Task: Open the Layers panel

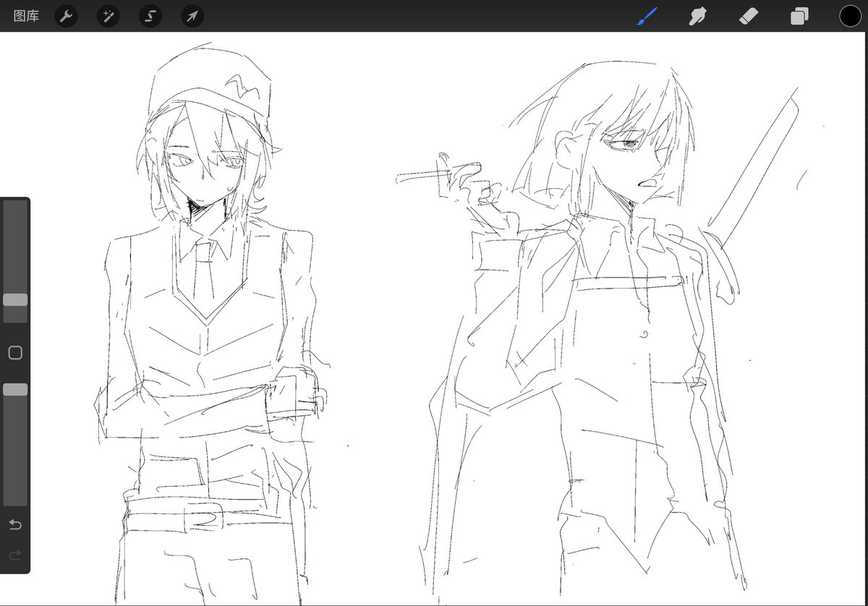Action: coord(799,16)
